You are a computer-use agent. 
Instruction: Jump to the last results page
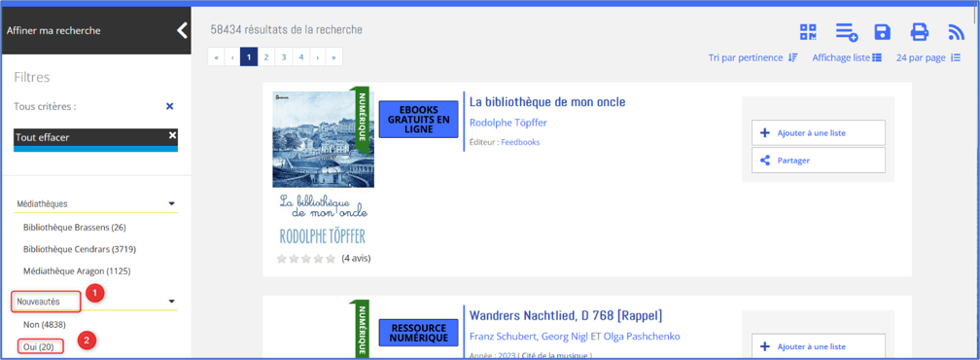[x=333, y=56]
